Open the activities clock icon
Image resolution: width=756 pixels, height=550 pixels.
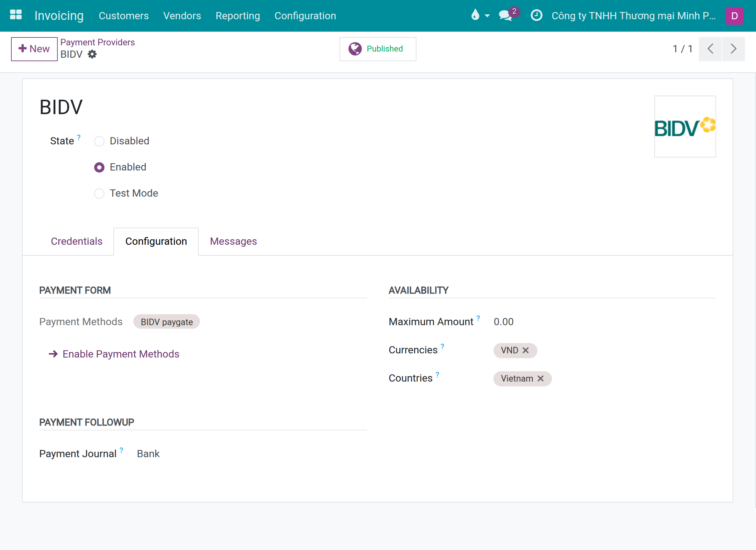[536, 15]
